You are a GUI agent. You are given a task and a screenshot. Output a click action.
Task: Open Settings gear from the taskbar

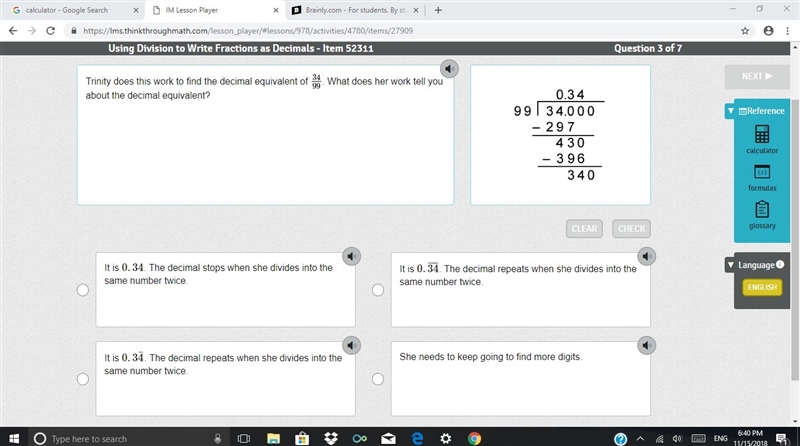(x=445, y=438)
